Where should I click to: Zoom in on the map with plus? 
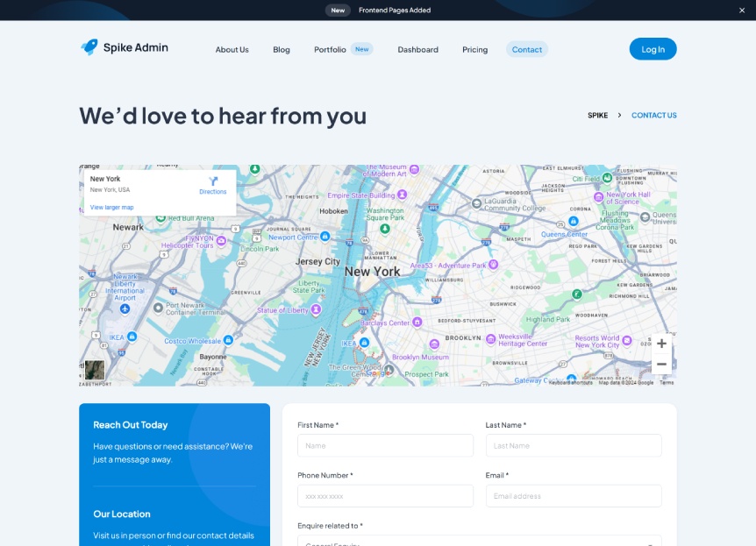point(661,344)
